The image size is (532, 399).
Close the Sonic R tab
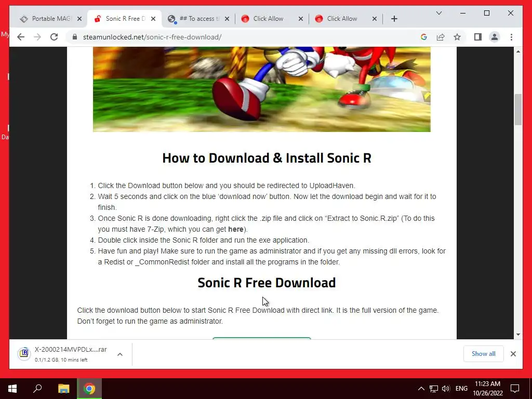pos(153,19)
